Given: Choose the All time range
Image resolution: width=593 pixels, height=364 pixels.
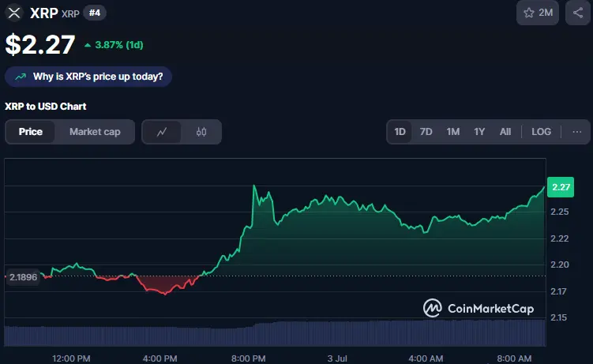Looking at the screenshot, I should (505, 132).
